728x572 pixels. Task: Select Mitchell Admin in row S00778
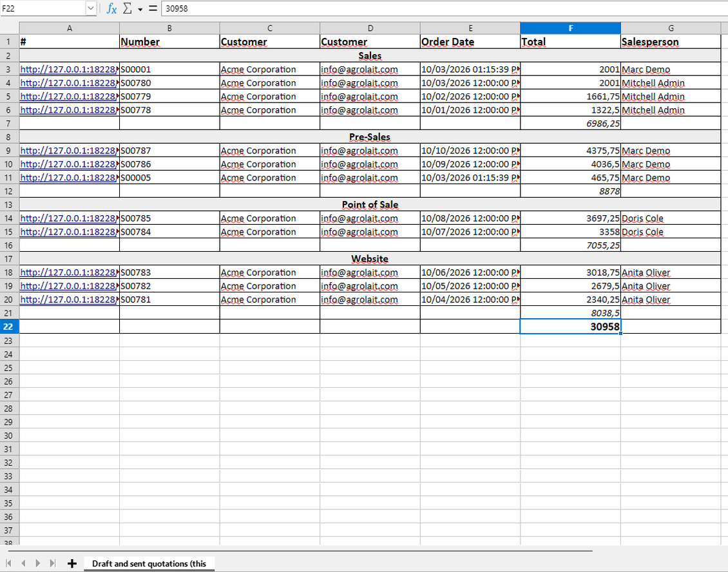click(x=671, y=110)
